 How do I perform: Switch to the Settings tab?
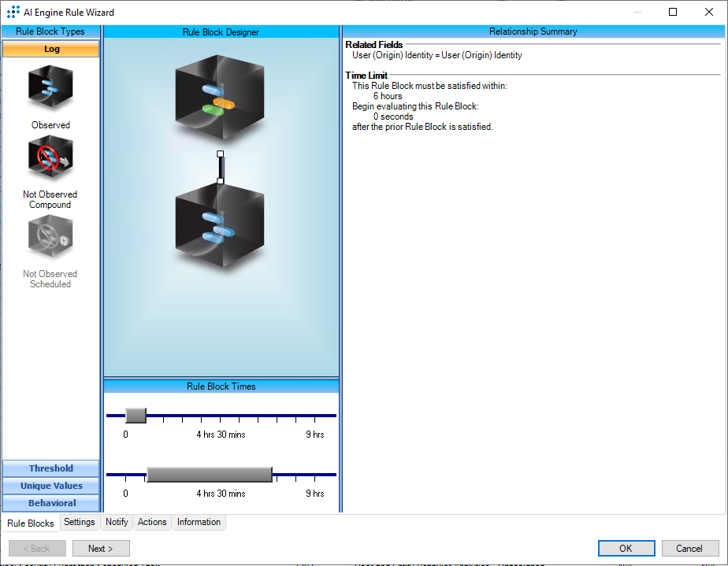pyautogui.click(x=80, y=522)
